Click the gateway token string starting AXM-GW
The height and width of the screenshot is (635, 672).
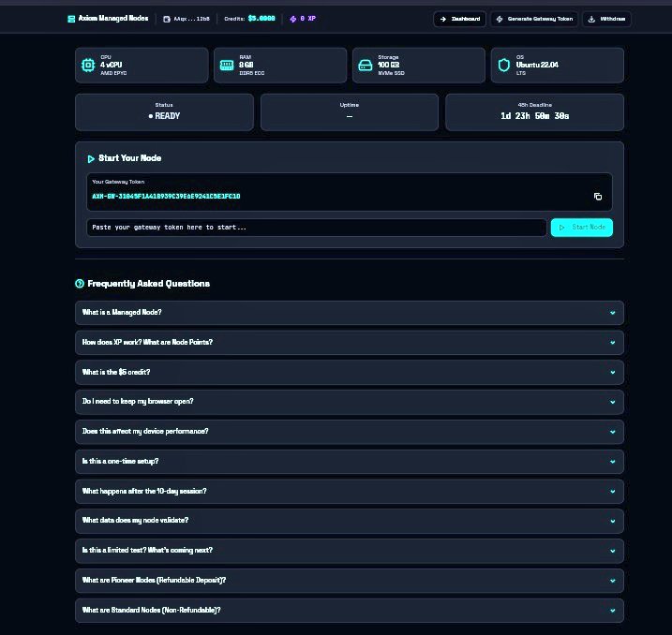(166, 196)
